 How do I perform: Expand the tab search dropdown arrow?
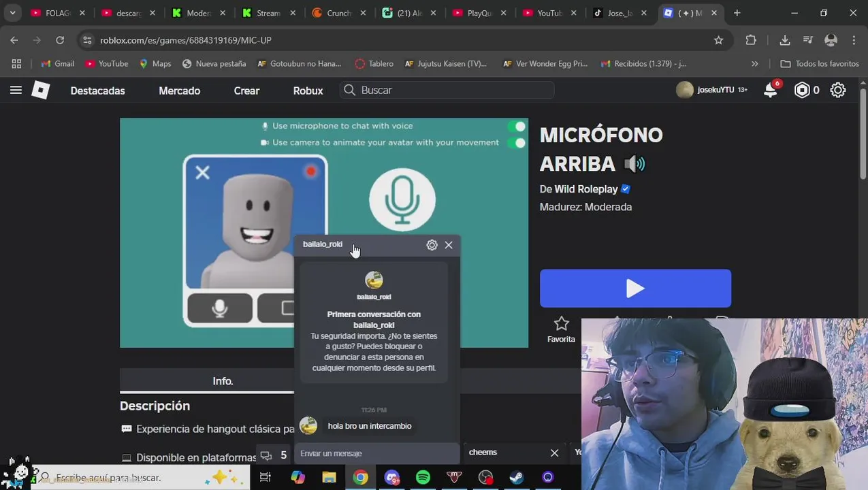pyautogui.click(x=12, y=13)
